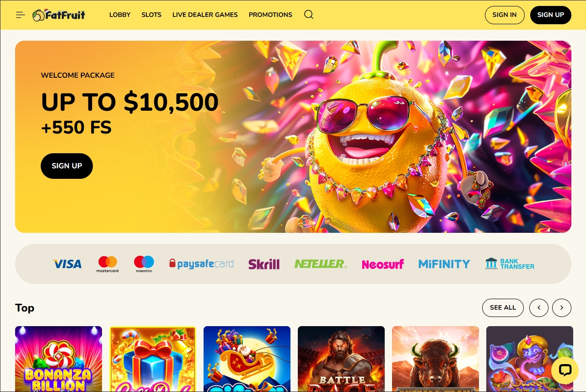Click the Visa payment logo
This screenshot has height=392, width=586.
click(x=67, y=264)
